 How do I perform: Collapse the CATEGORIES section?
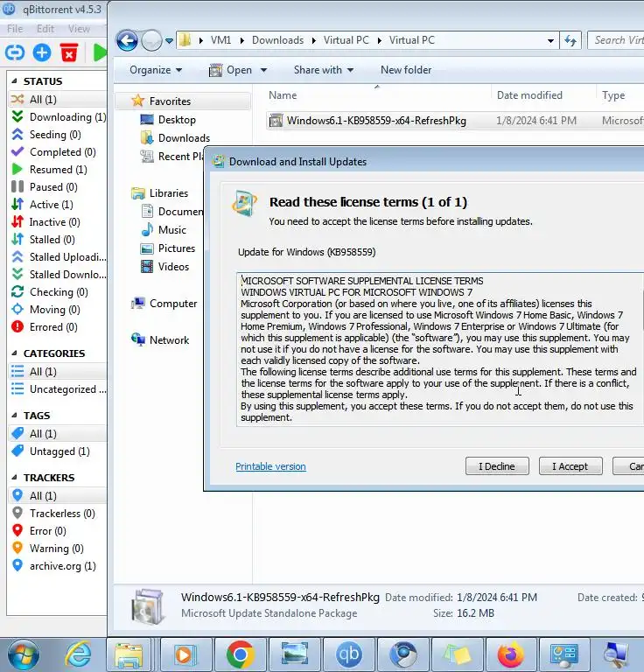[x=15, y=353]
